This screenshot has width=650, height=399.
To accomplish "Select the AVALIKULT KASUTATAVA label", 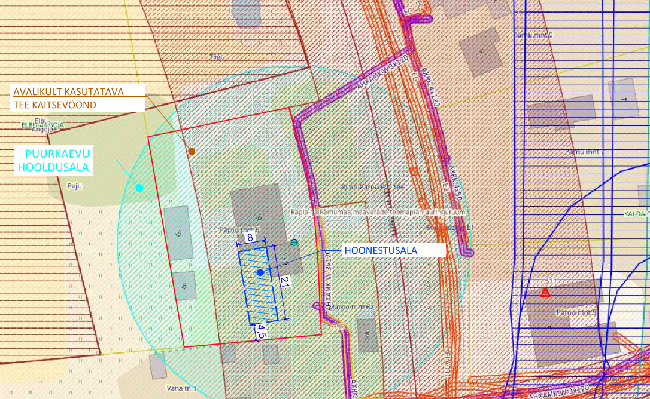I will click(x=68, y=91).
